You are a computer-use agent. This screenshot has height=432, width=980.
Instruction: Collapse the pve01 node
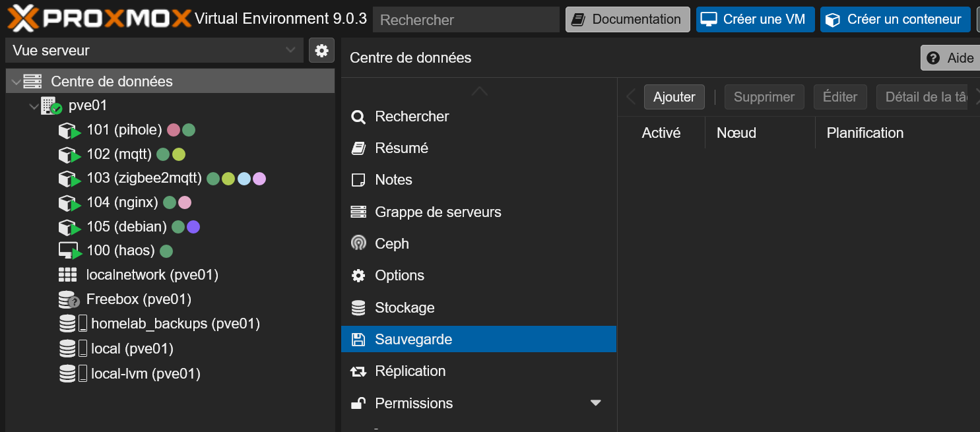(x=34, y=106)
